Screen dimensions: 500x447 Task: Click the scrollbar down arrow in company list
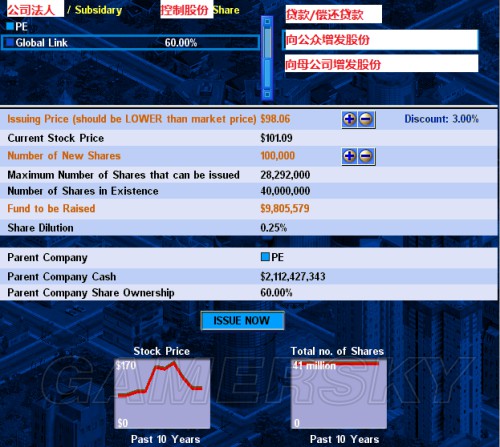click(267, 94)
